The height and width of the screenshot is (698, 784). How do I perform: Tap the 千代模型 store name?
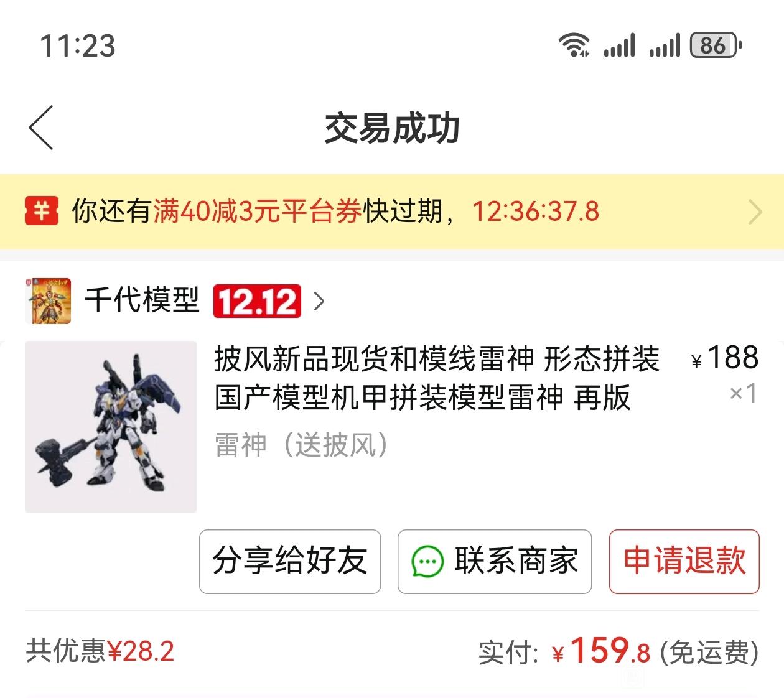click(x=142, y=301)
